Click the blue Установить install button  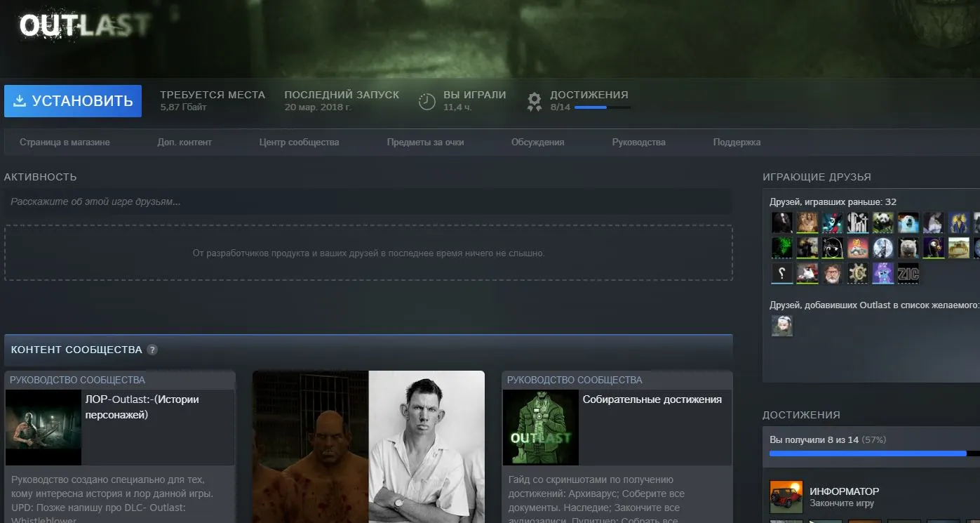click(73, 101)
